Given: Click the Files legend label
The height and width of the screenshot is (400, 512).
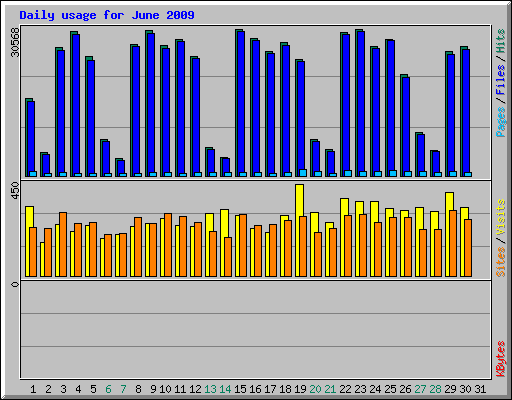Looking at the screenshot, I should point(500,79).
